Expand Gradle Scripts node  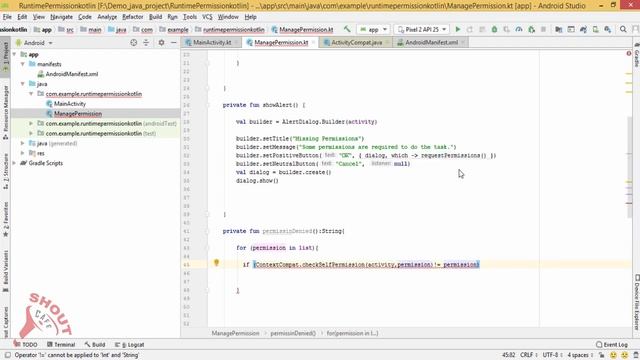[x=15, y=163]
